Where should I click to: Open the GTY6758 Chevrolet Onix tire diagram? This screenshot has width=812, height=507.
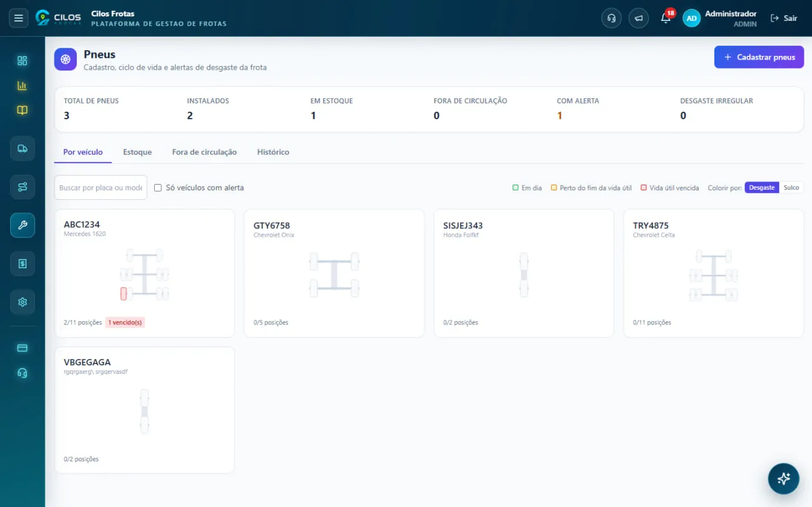coord(334,273)
